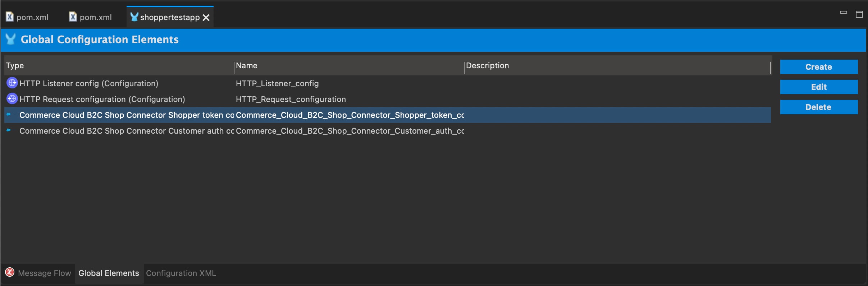
Task: Click the HTTP_Listener_config name cell
Action: click(x=277, y=83)
